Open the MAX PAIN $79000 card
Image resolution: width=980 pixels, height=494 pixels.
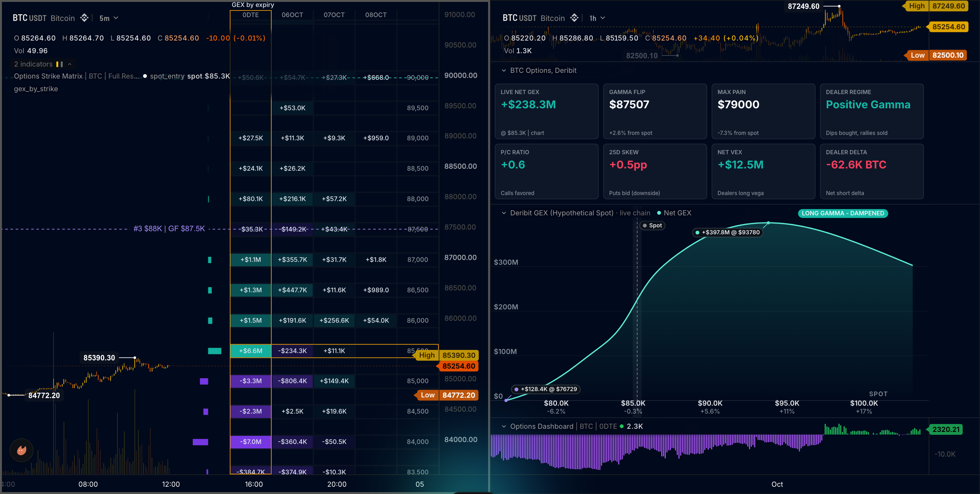point(763,111)
